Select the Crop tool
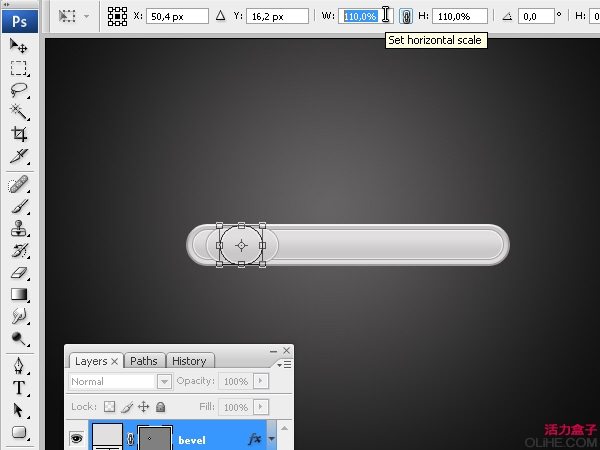600x450 pixels. (18, 134)
